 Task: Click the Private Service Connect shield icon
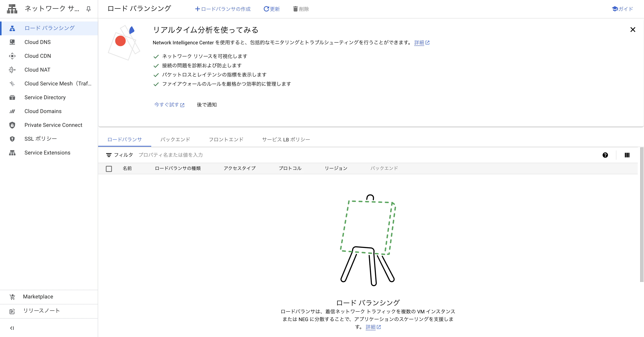click(x=12, y=125)
